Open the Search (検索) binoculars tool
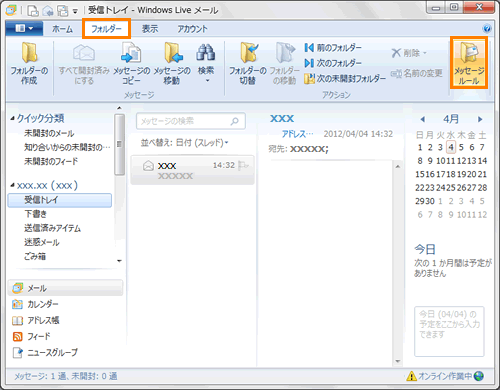 point(206,63)
